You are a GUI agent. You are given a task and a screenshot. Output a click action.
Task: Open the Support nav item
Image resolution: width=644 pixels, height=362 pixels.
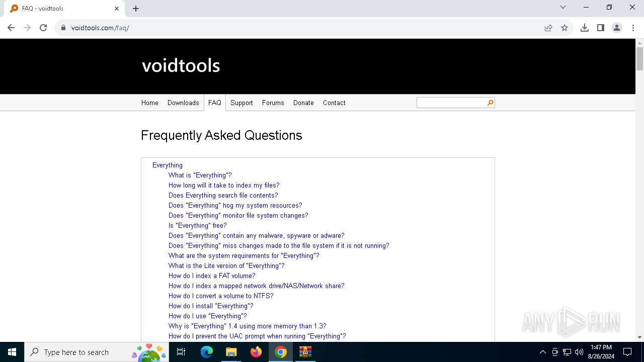[x=242, y=103]
